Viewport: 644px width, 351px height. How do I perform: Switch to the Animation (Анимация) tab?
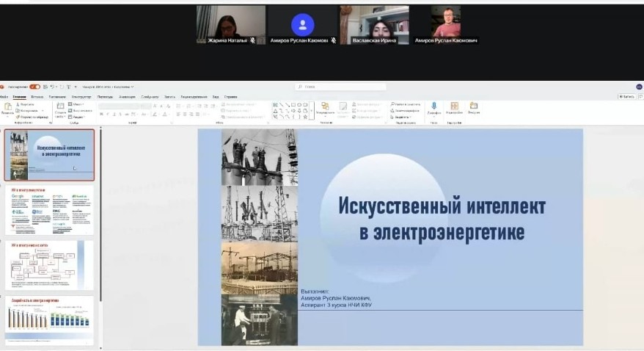click(x=127, y=96)
